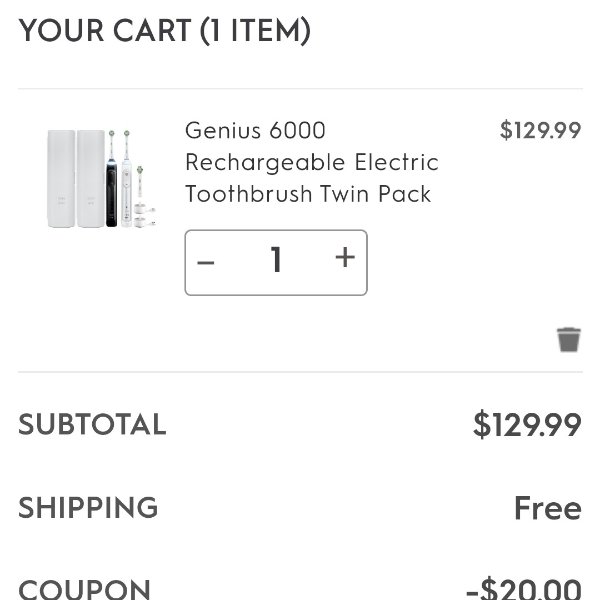
Task: Click the Toothbrush Twin Pack title line
Action: click(308, 194)
